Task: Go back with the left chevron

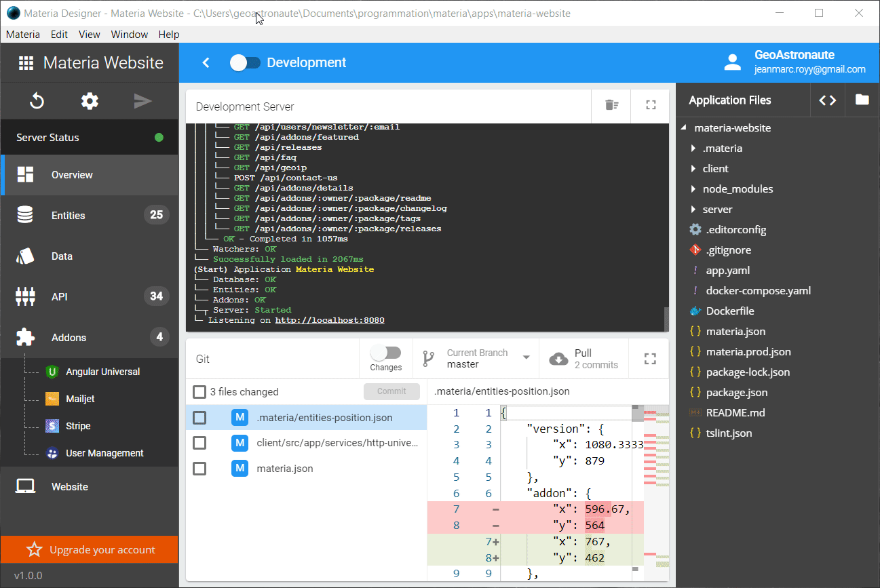Action: tap(206, 63)
